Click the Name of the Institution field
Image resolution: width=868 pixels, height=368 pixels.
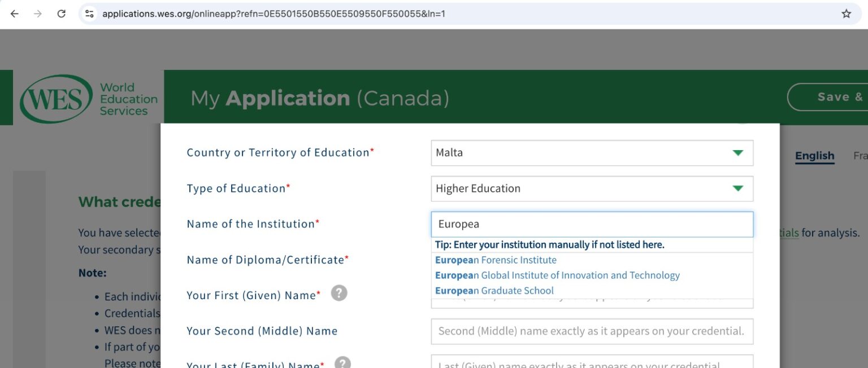tap(592, 224)
